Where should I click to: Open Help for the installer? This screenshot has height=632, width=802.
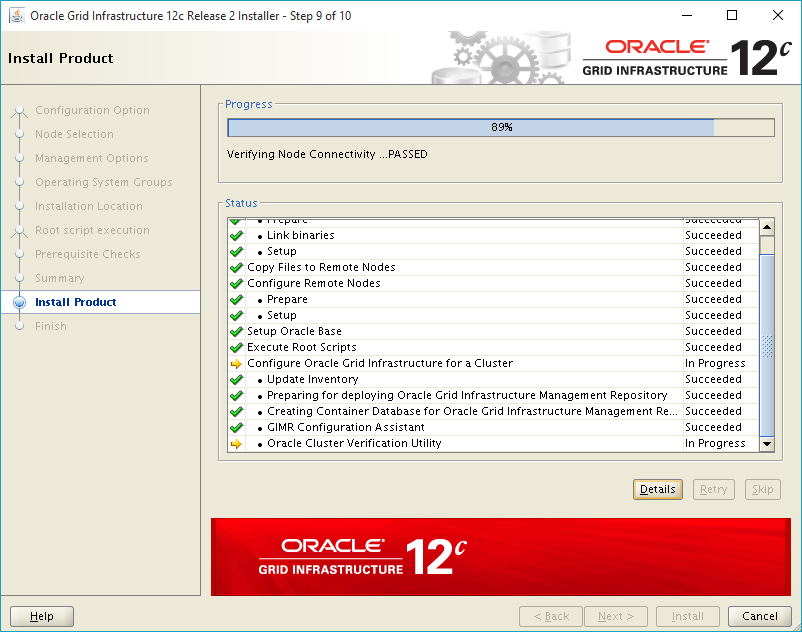42,616
